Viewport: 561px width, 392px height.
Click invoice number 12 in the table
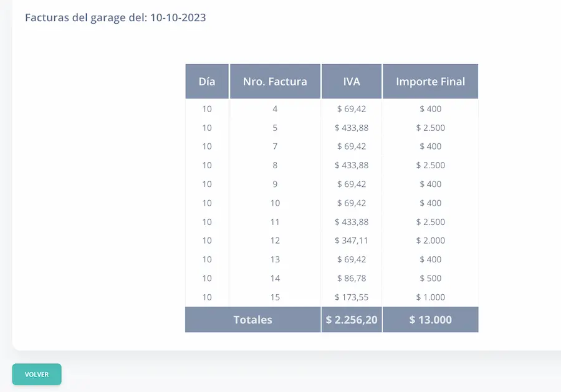click(275, 241)
